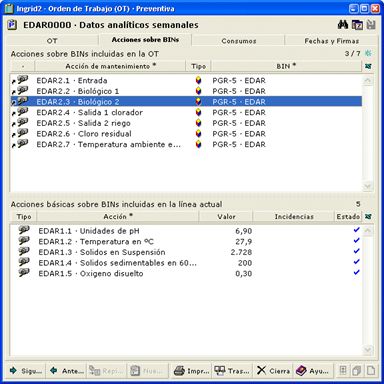This screenshot has width=384, height=384.
Task: Click the Valor column header
Action: pyautogui.click(x=226, y=217)
